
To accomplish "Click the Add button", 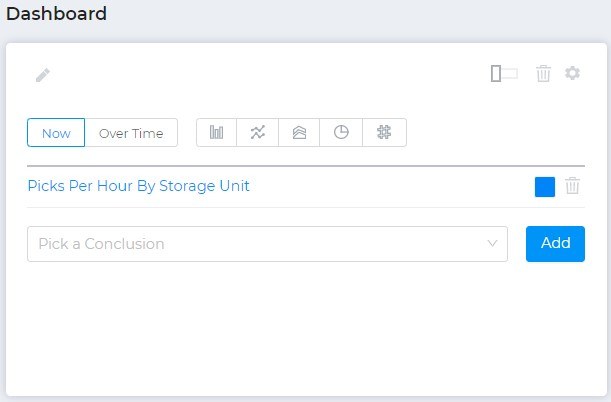I will tap(555, 244).
